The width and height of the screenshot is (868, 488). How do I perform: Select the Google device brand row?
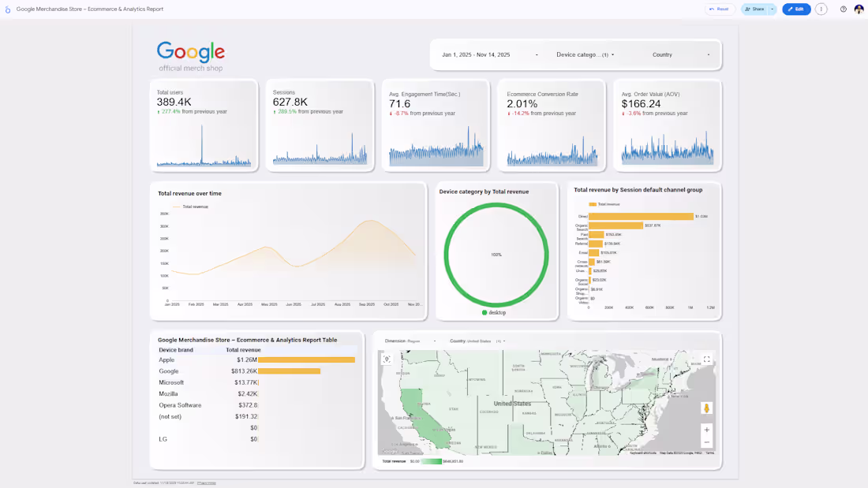coord(257,371)
